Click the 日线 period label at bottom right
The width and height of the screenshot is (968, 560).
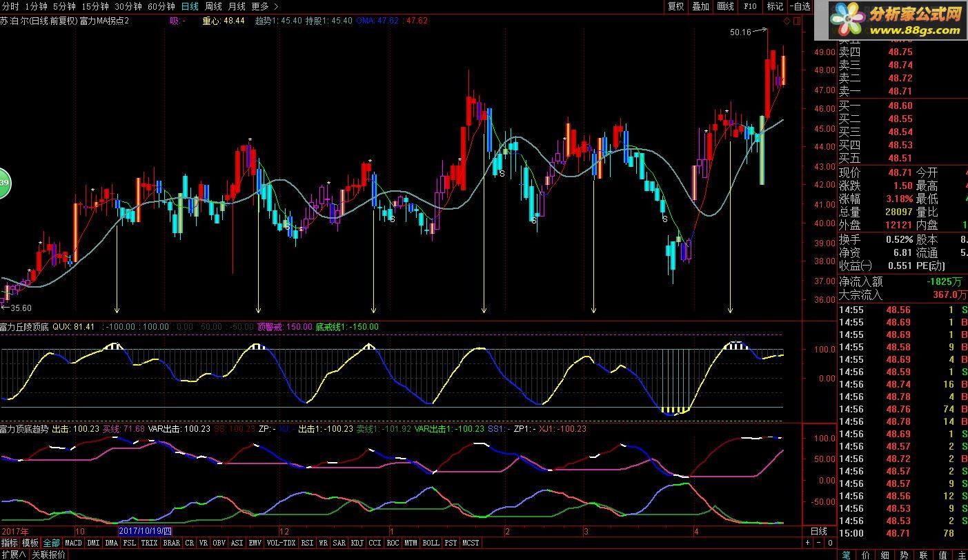tap(819, 531)
